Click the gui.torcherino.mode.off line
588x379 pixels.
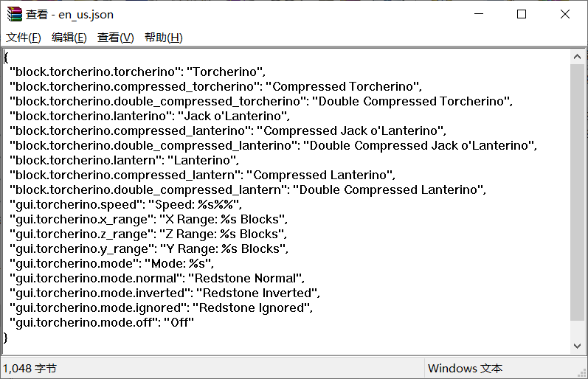[102, 322]
